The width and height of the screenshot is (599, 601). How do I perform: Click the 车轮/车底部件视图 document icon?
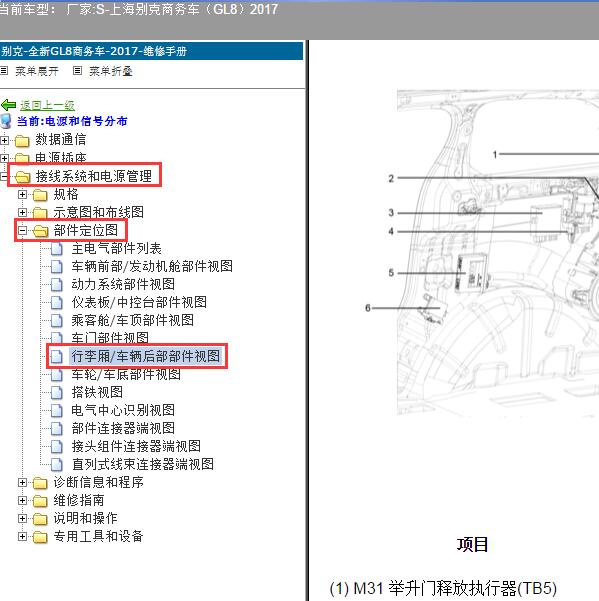pos(57,375)
